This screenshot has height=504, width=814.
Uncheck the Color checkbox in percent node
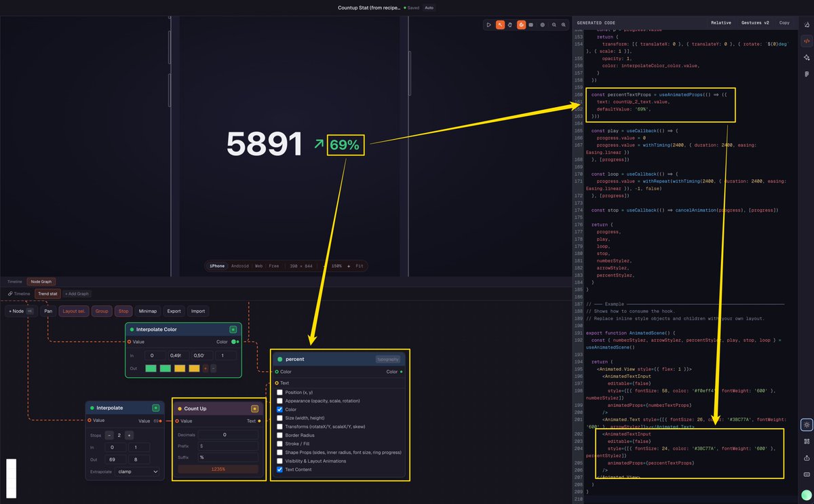tap(279, 410)
